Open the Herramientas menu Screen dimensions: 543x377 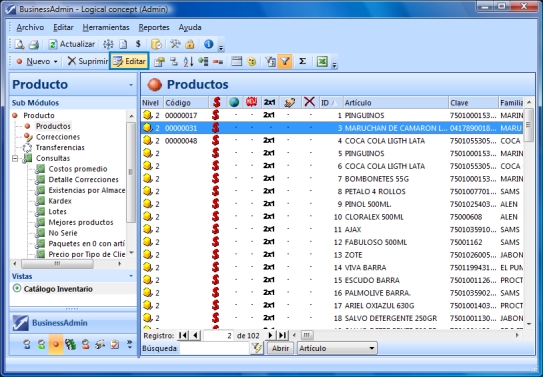106,27
